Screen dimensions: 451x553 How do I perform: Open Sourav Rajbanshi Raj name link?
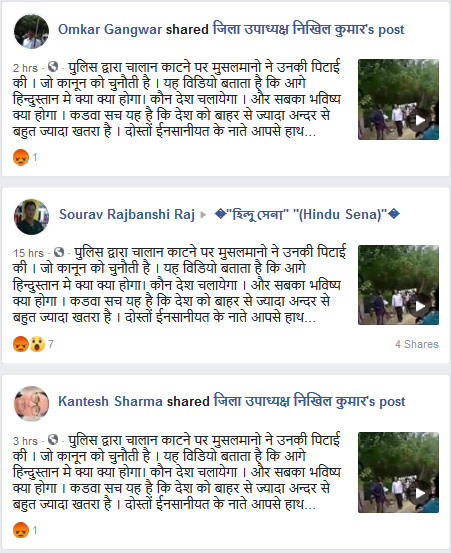pyautogui.click(x=127, y=215)
